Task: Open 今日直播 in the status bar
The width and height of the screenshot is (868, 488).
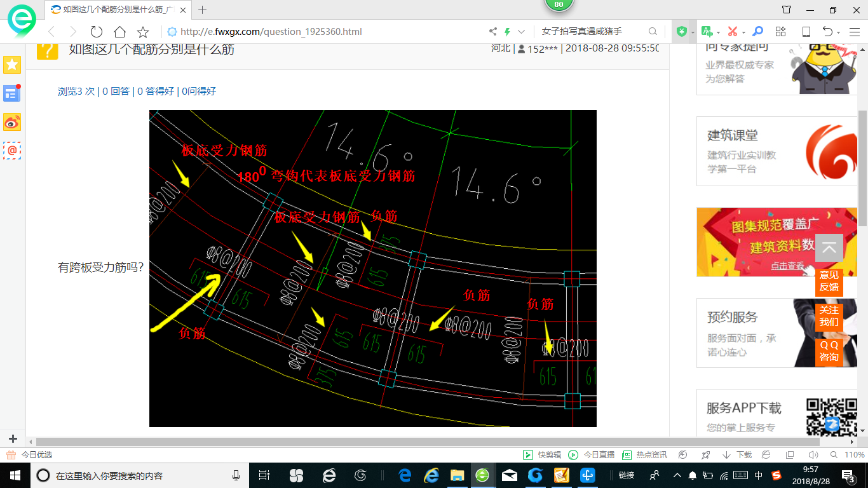Action: (592, 455)
